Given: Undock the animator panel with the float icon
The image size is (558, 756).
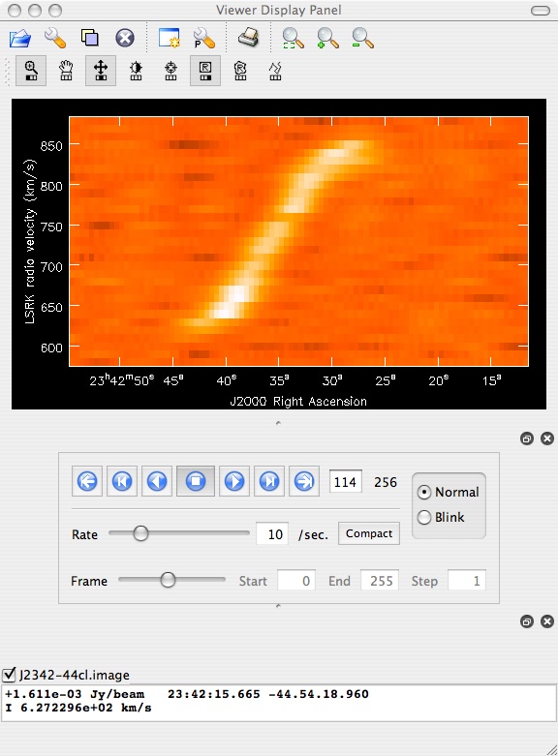Looking at the screenshot, I should pyautogui.click(x=527, y=438).
